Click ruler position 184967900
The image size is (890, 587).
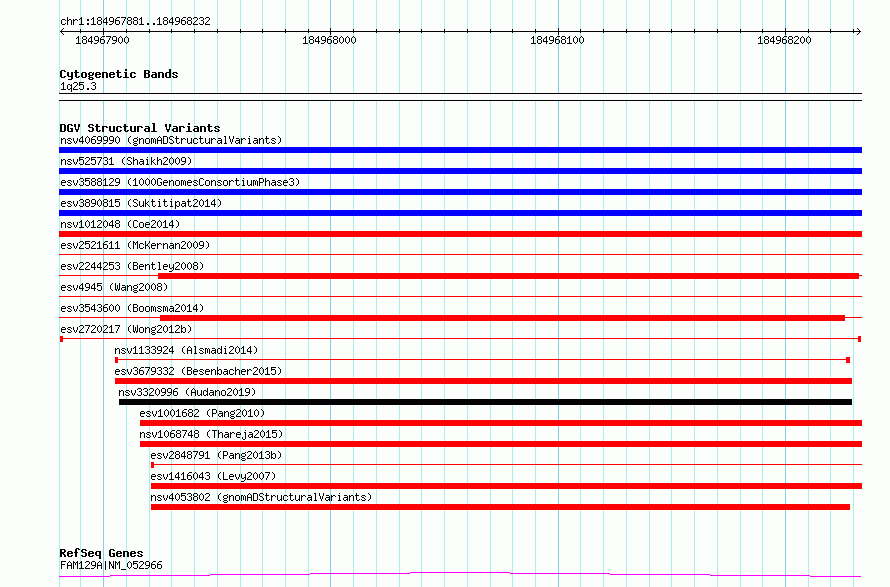coord(102,40)
